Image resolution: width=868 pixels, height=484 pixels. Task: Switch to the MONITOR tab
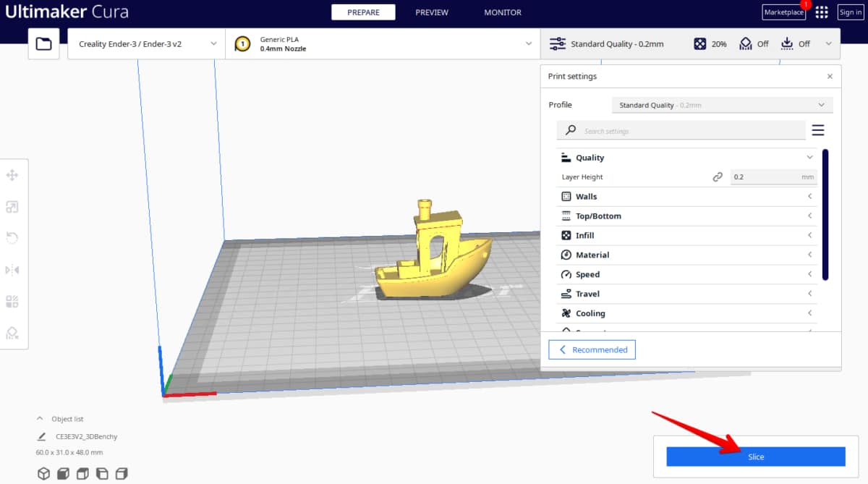pyautogui.click(x=502, y=12)
